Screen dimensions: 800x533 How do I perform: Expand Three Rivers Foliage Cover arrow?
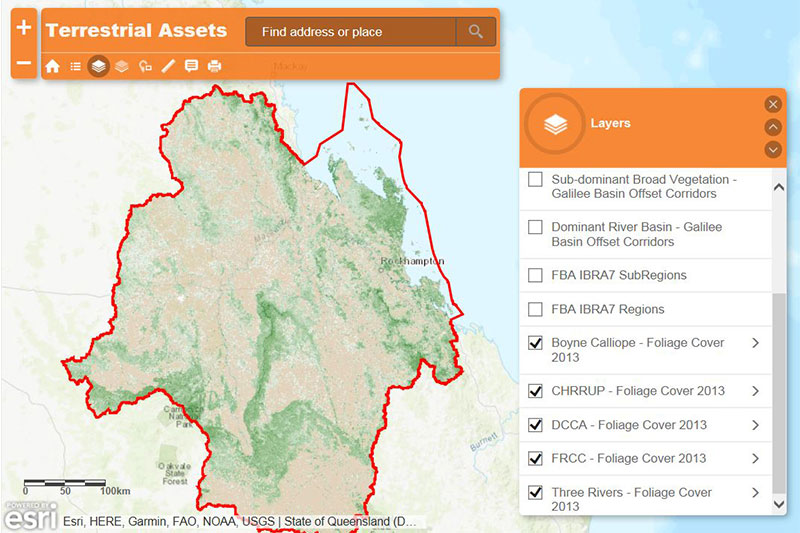[755, 493]
